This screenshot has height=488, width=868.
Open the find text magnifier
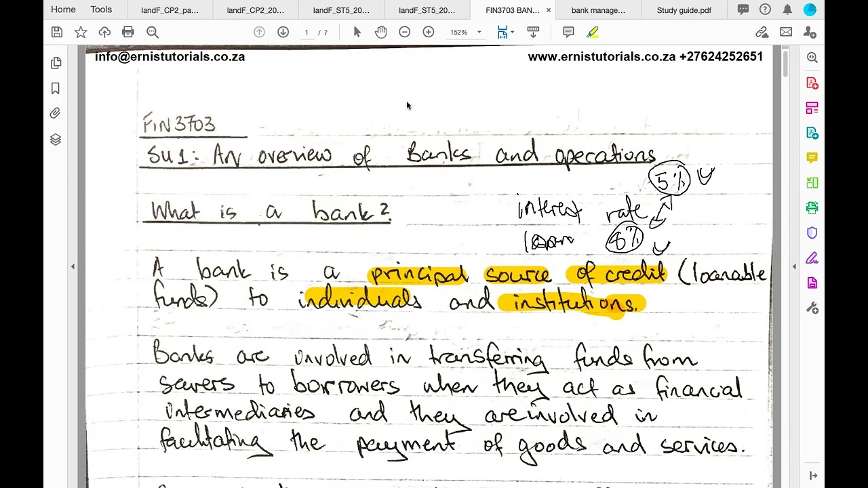pyautogui.click(x=153, y=32)
